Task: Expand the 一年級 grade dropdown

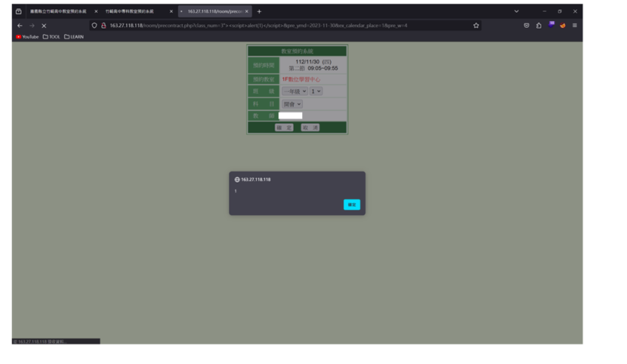Action: 295,91
